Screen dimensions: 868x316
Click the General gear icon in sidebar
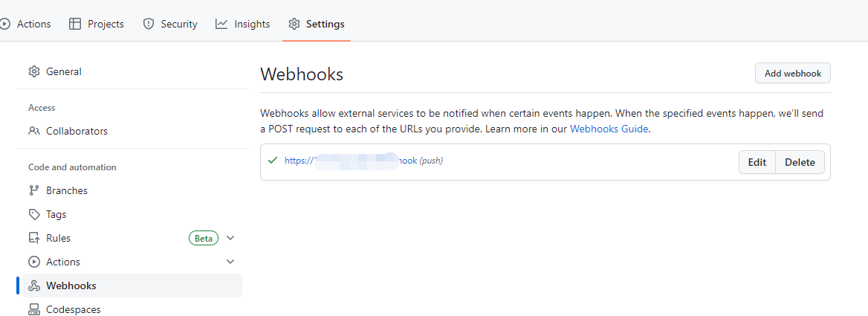click(x=34, y=71)
